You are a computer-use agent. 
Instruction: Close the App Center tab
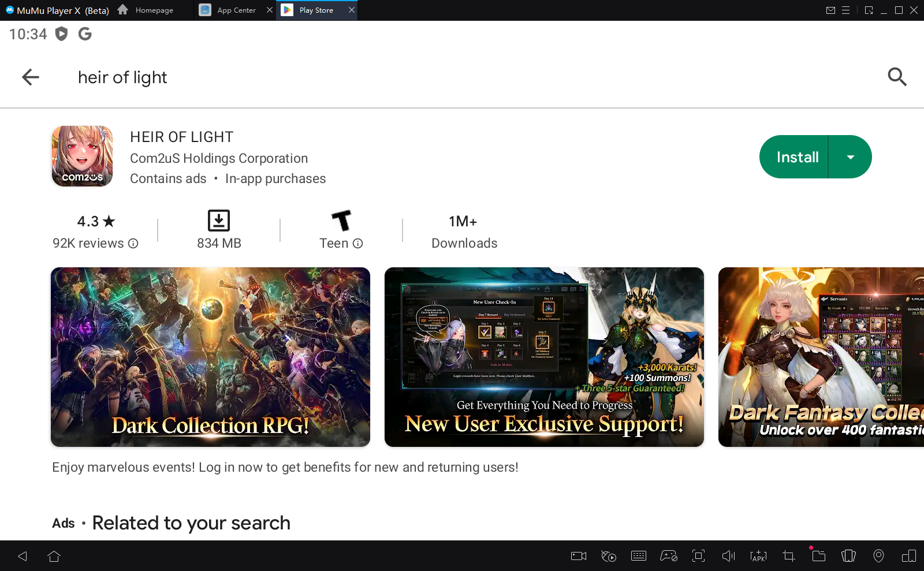click(x=270, y=10)
